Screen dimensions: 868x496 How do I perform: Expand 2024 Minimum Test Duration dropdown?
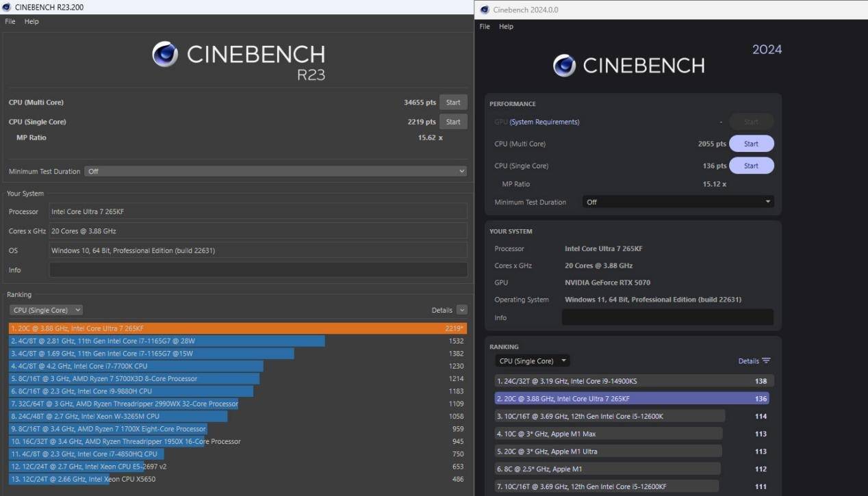(678, 202)
